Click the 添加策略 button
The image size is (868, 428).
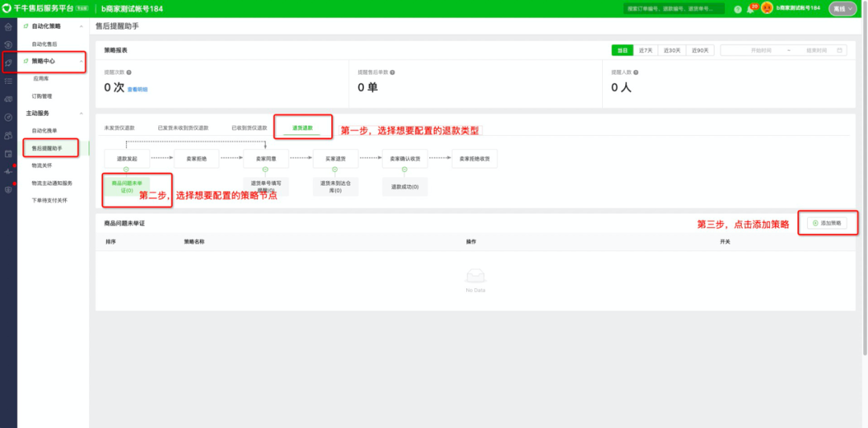tap(827, 223)
